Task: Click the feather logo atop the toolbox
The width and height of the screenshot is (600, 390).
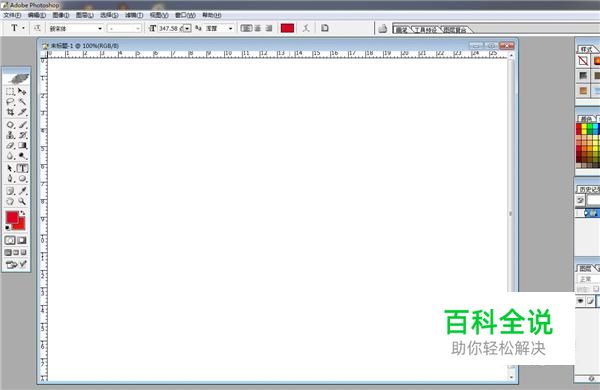Action: point(17,79)
